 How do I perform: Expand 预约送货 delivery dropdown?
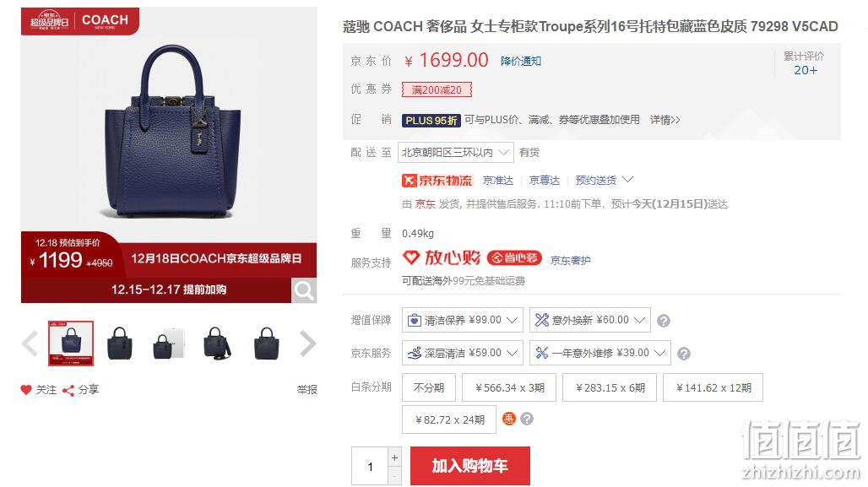604,180
